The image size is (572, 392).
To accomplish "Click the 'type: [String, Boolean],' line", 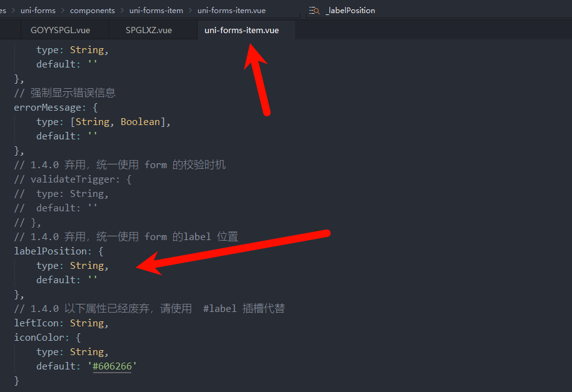I will [103, 122].
